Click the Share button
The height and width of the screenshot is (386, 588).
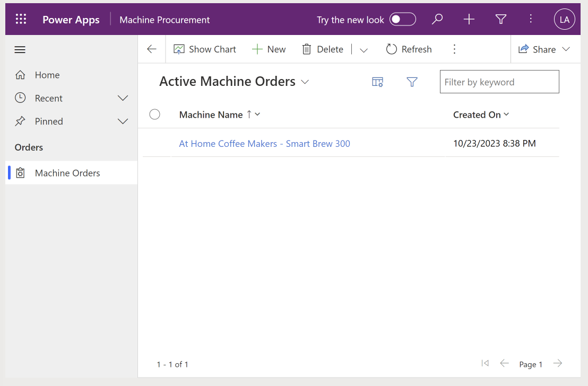click(537, 49)
